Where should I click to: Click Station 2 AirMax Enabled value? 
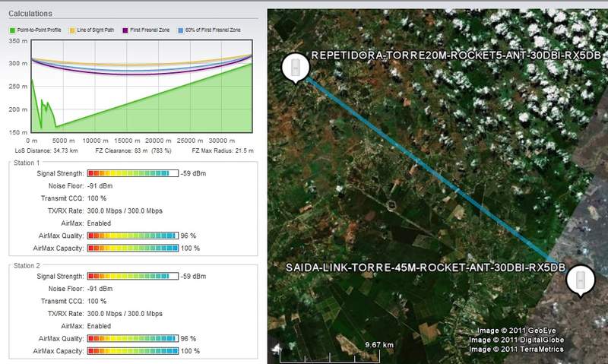click(99, 326)
